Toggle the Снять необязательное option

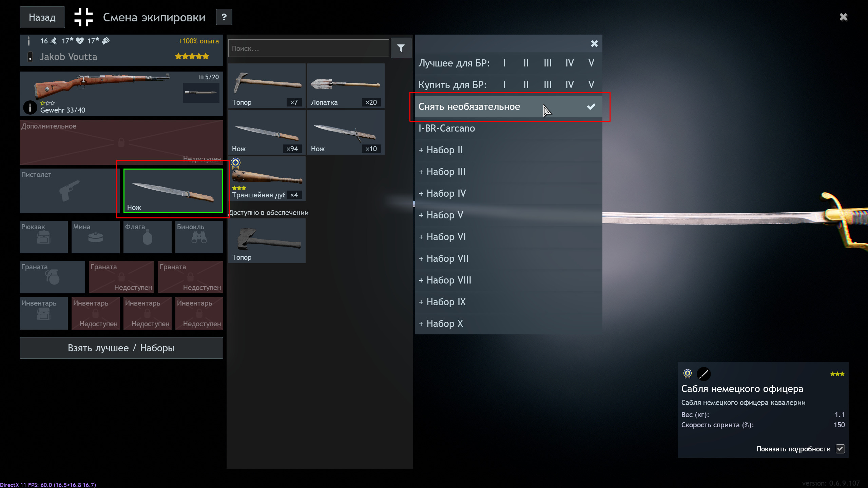click(508, 106)
